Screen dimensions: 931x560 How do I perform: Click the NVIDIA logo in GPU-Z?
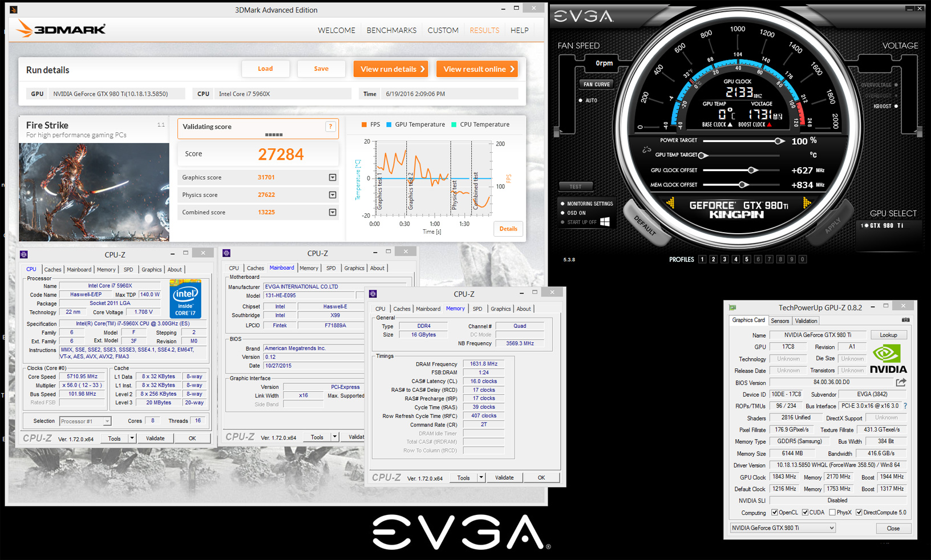point(888,359)
